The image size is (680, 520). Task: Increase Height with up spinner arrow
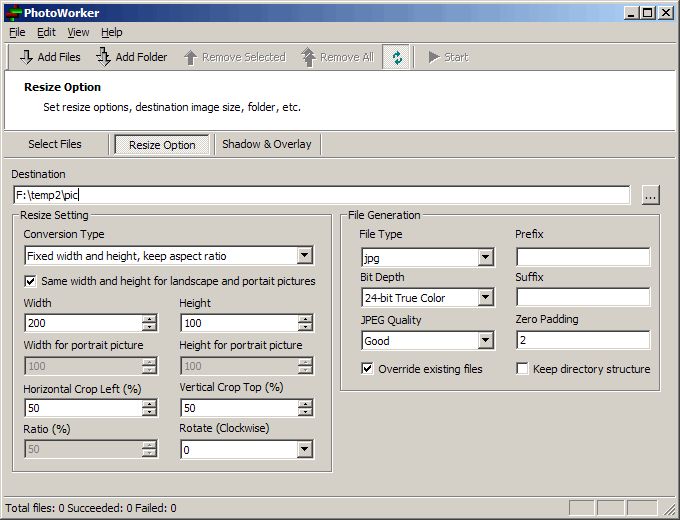click(305, 319)
